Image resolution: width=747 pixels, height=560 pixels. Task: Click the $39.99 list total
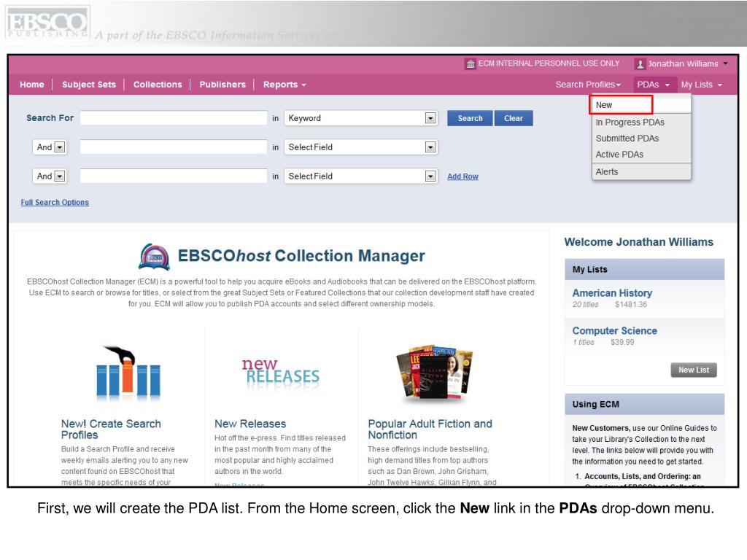coord(622,342)
